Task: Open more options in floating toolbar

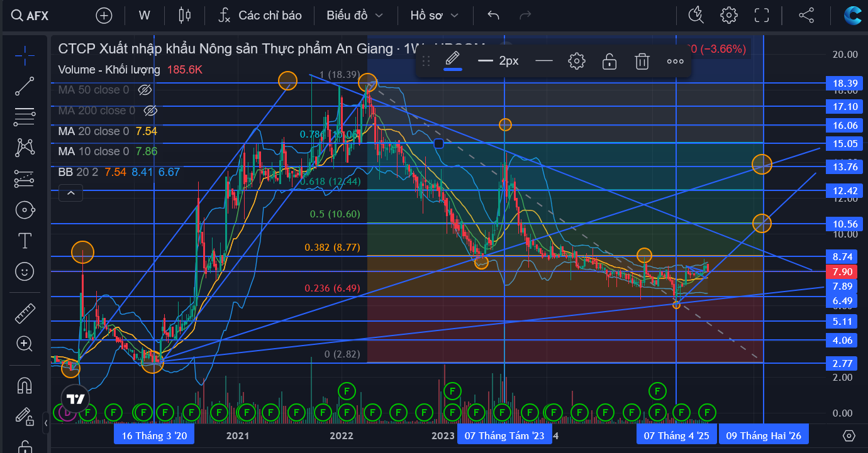Action: [x=675, y=61]
